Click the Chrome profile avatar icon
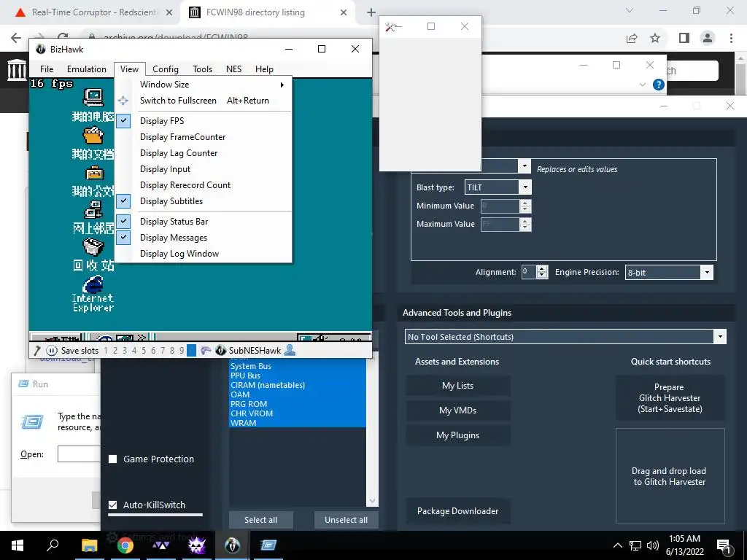The height and width of the screenshot is (560, 747). 708,38
